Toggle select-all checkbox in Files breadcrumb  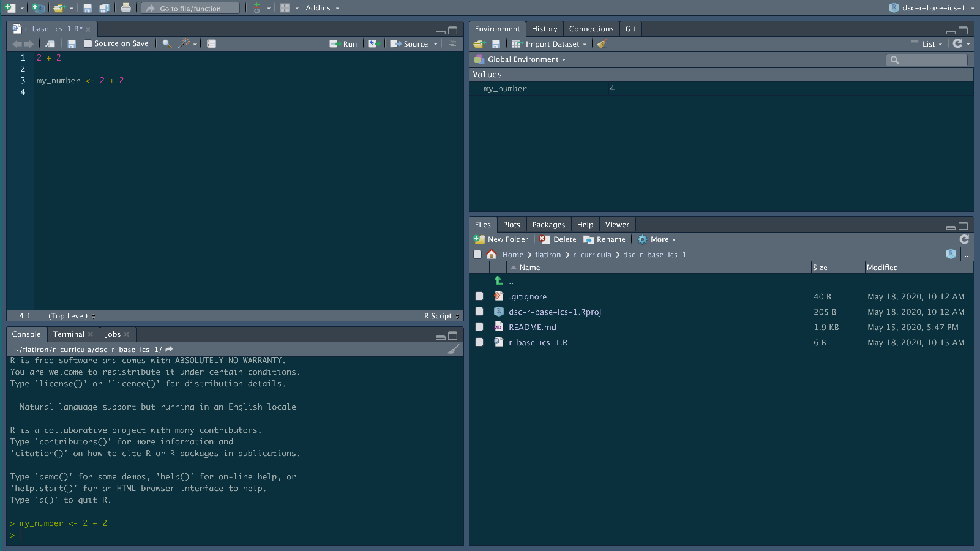(x=477, y=254)
